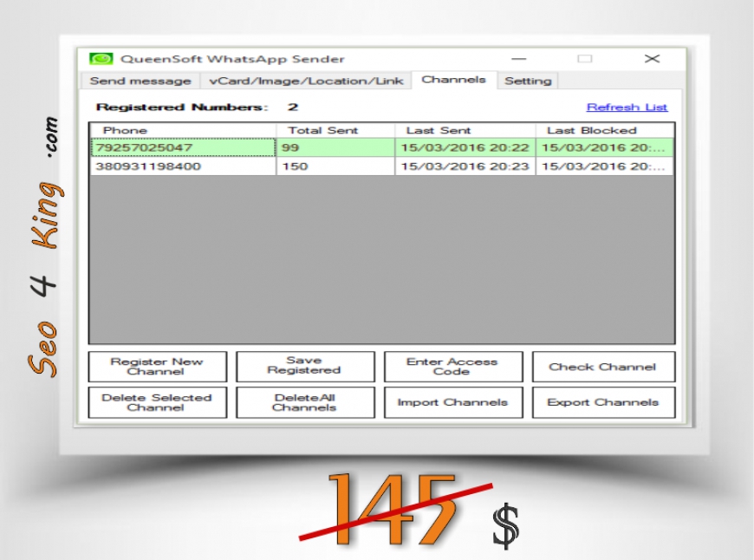Click Last Blocked cell of 380931198400 row
This screenshot has height=560, width=754.
pyautogui.click(x=605, y=166)
